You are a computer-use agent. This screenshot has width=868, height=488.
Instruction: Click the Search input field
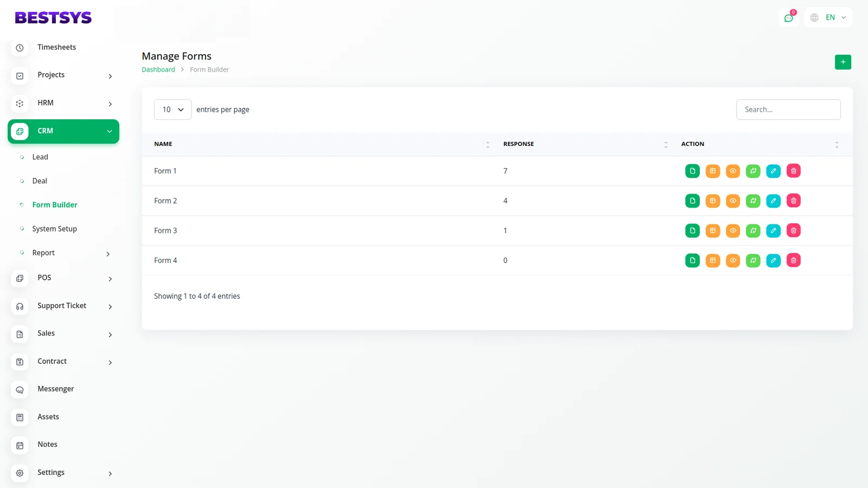point(788,110)
